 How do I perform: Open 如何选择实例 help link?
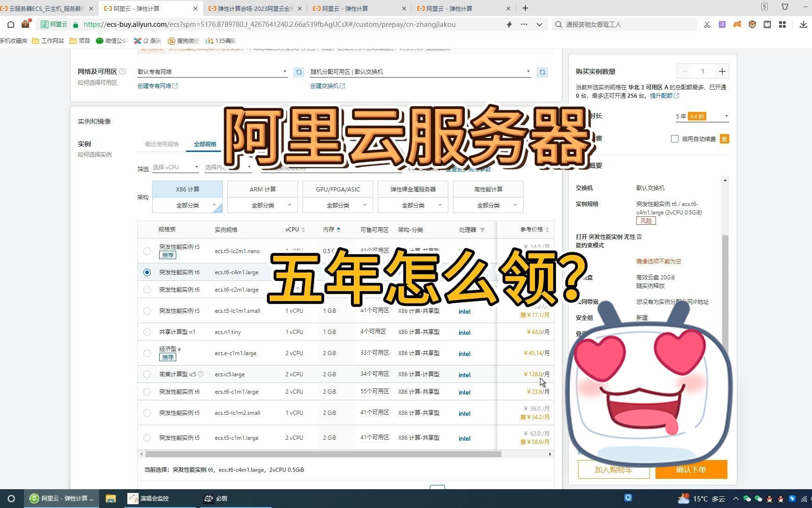click(x=94, y=155)
